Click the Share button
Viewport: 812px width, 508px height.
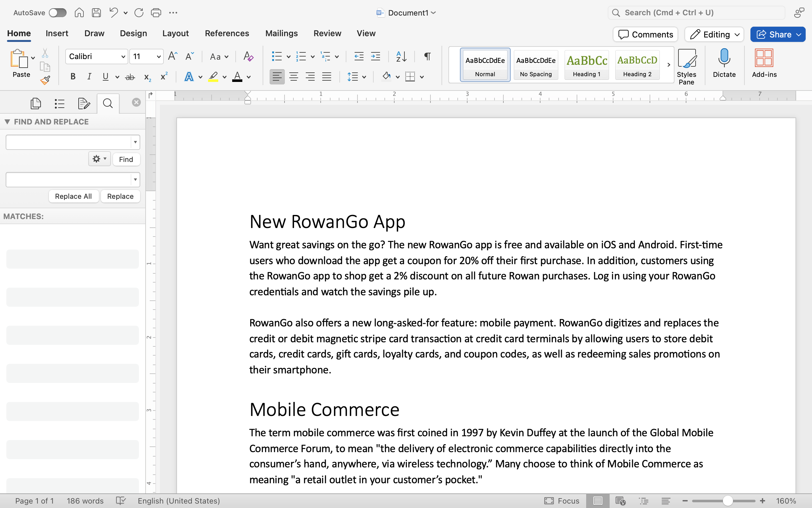[778, 34]
